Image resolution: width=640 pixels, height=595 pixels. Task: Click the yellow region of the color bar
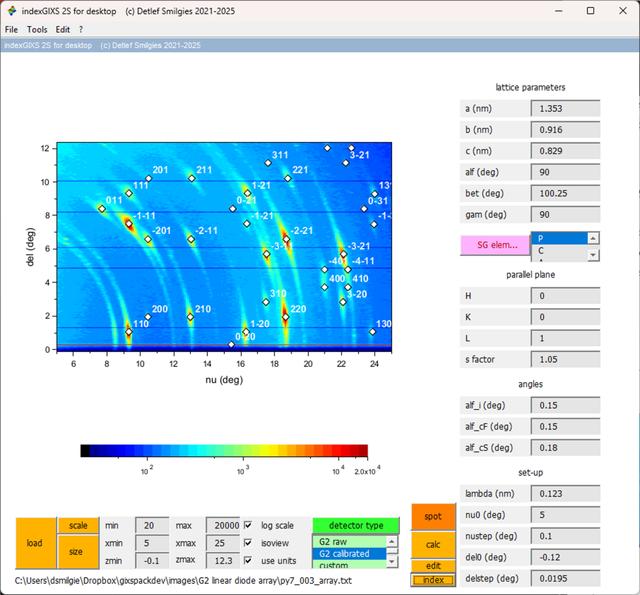(269, 451)
